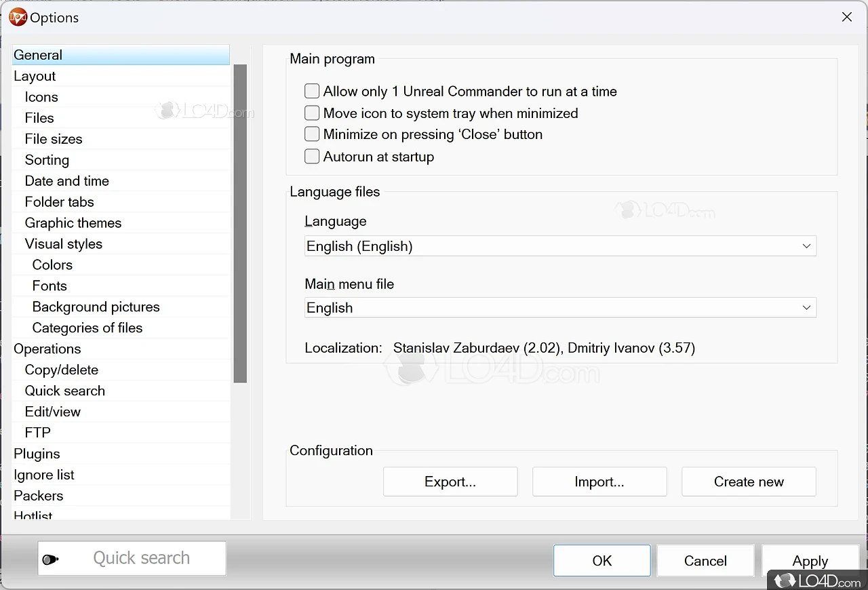Viewport: 868px width, 590px height.
Task: Open Packers settings
Action: point(121,496)
